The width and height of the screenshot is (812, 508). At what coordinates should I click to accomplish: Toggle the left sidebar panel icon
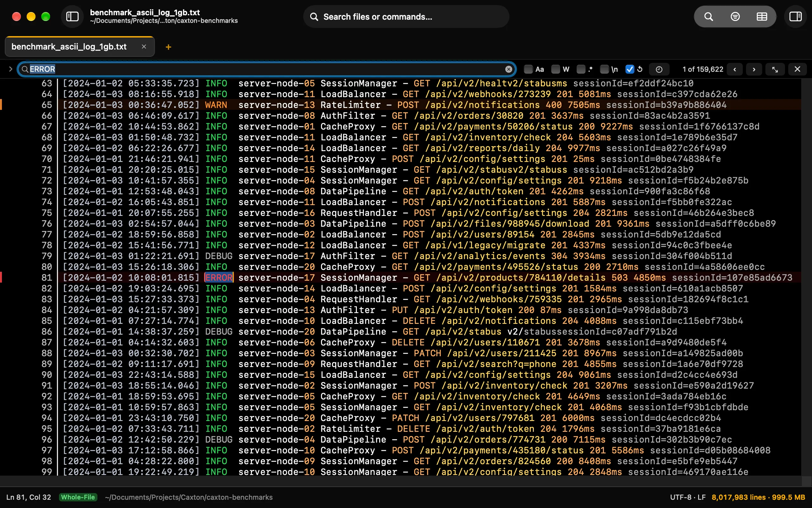tap(72, 17)
